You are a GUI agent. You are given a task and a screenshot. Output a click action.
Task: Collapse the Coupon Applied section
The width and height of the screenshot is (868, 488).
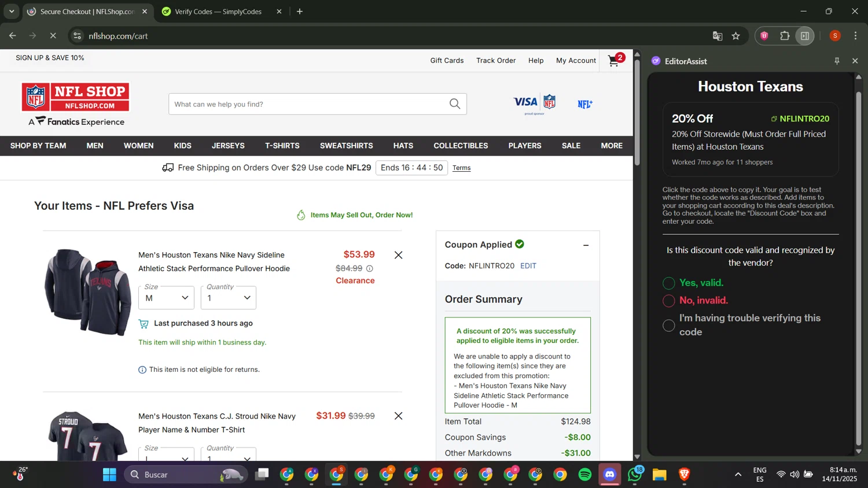pyautogui.click(x=586, y=245)
